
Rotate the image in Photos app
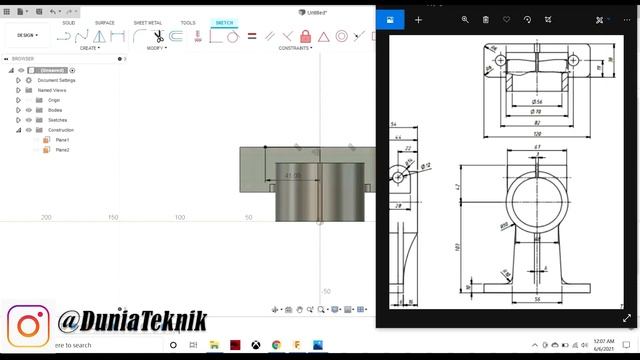click(x=527, y=20)
